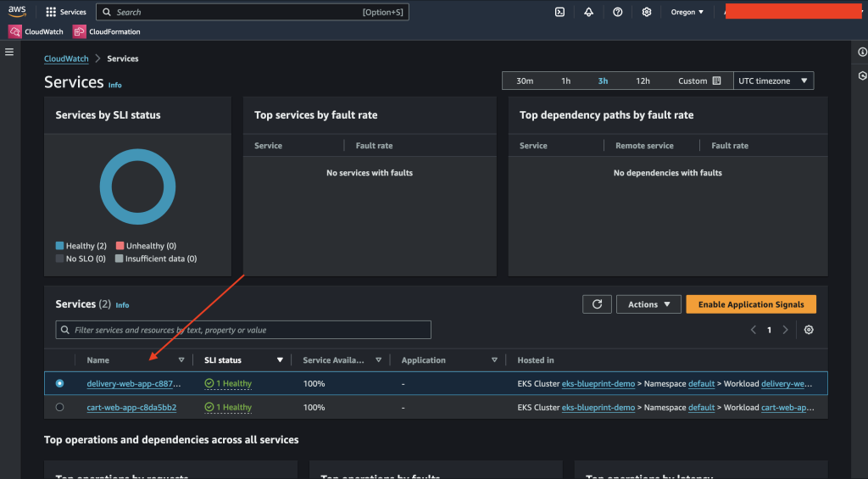Open the help question mark icon

(x=618, y=12)
